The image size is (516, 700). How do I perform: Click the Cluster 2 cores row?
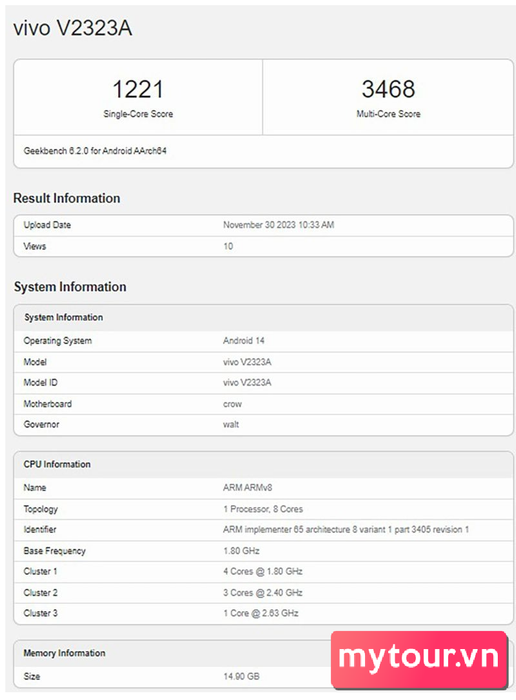263,593
